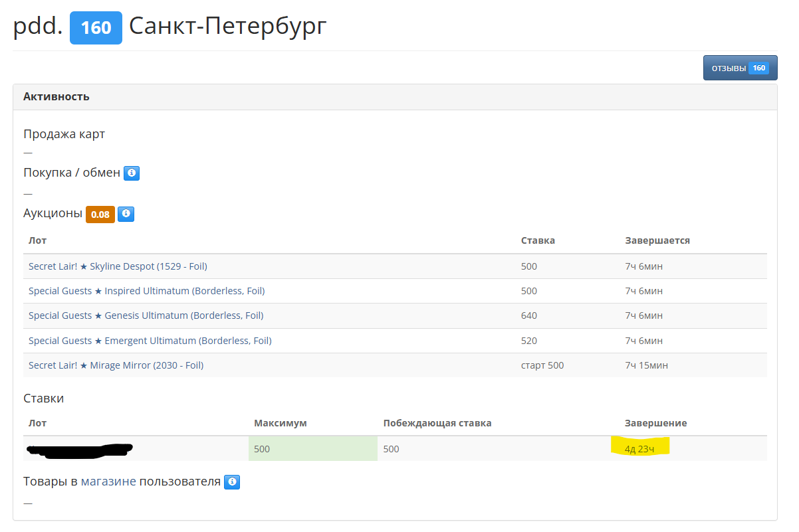Click the 640 bid in Genesis Ultimatum row
The width and height of the screenshot is (799, 532).
tap(529, 315)
